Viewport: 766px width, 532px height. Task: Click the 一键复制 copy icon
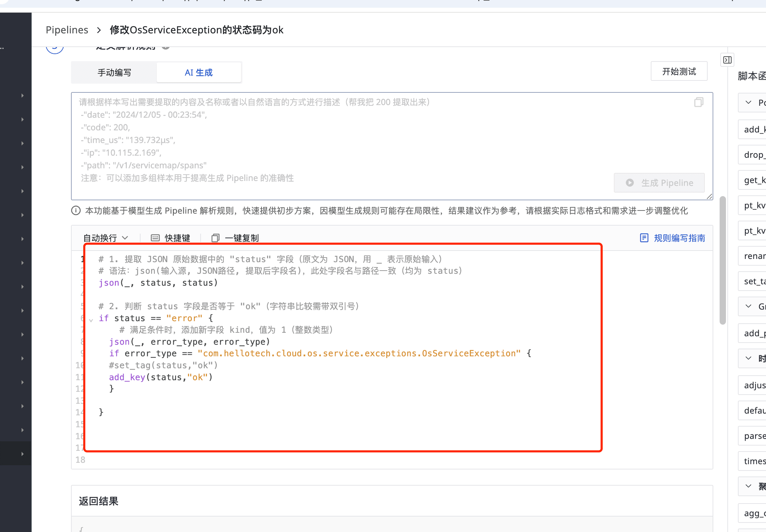click(215, 238)
